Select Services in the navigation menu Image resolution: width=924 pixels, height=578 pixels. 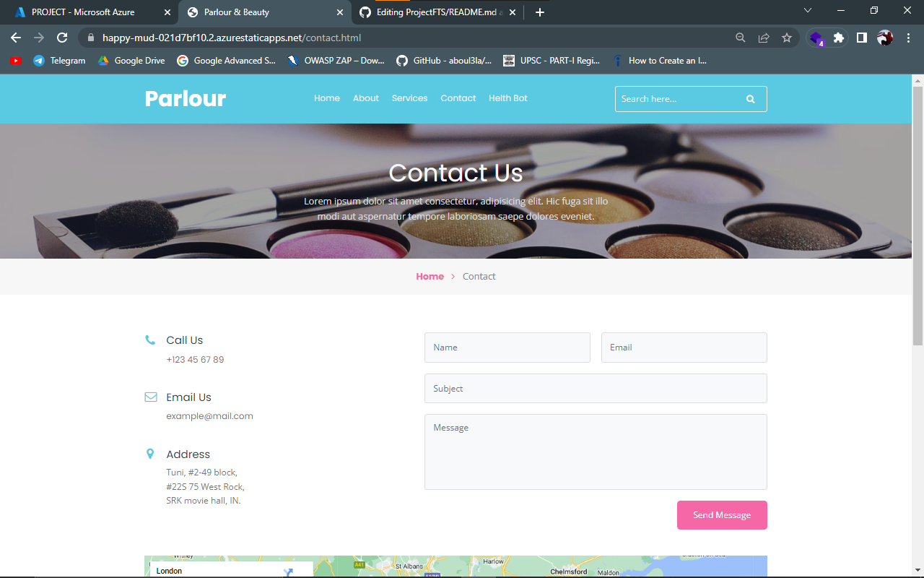tap(409, 98)
